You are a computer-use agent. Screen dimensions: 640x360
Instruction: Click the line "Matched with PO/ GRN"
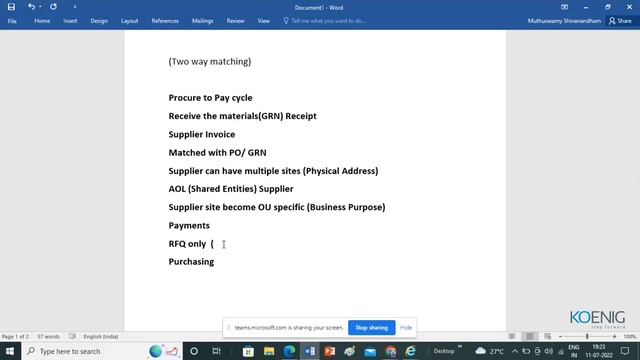point(217,153)
